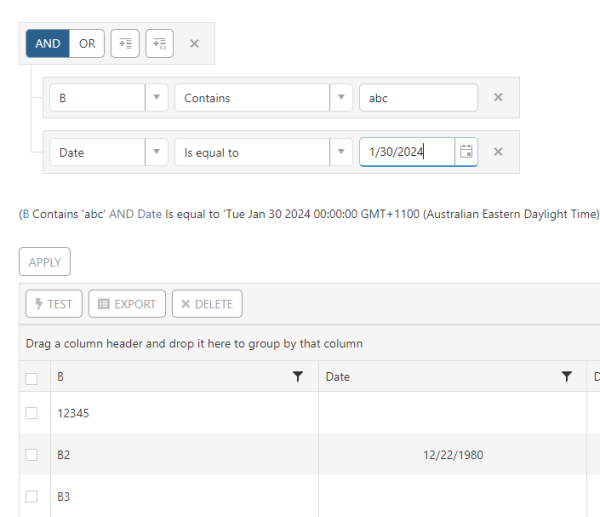
Task: Open the Date field dropdown
Action: pyautogui.click(x=157, y=152)
